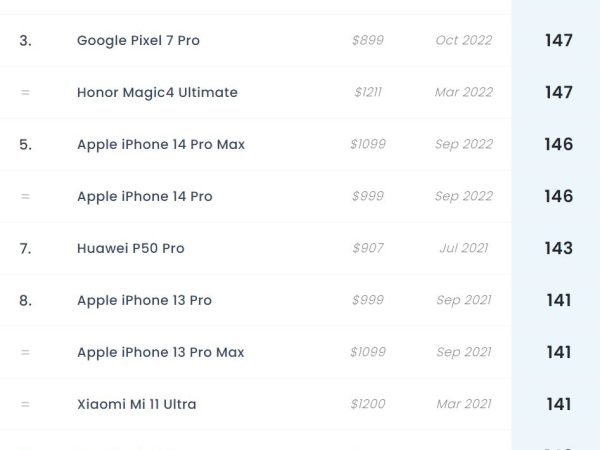Click score 147 for Honor Magic4 Ultimate

(558, 92)
